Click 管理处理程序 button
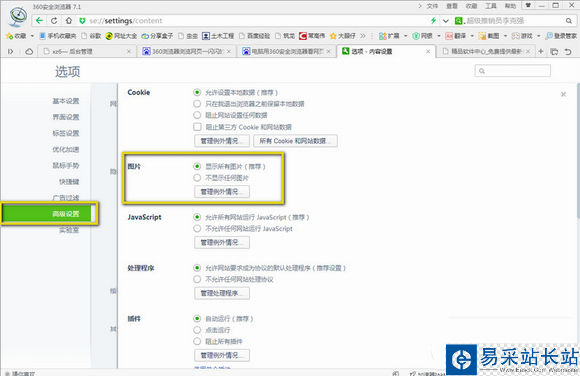 pyautogui.click(x=222, y=293)
